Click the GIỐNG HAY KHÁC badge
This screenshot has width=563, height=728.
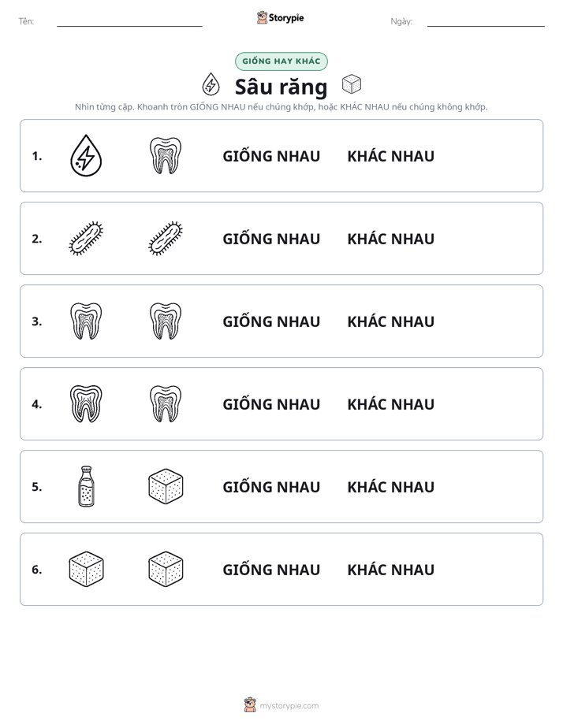(281, 61)
